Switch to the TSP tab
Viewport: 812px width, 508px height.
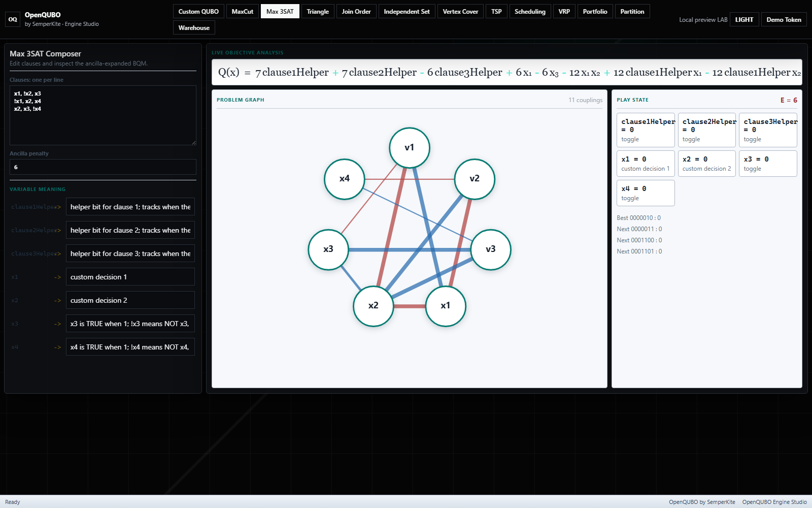point(496,11)
